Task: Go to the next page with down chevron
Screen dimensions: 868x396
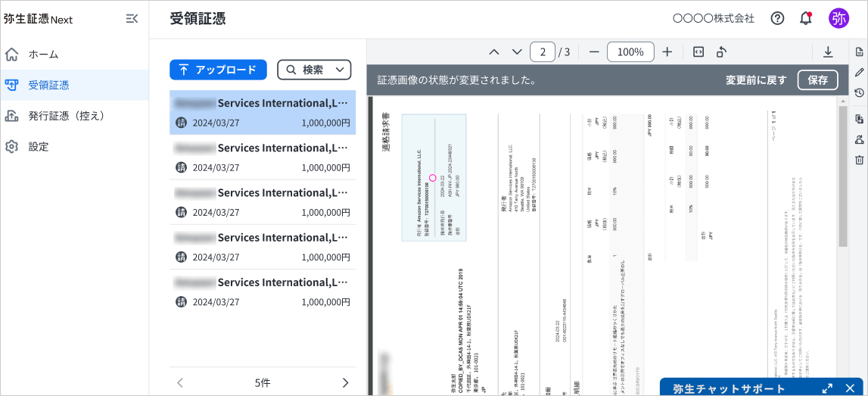Action: click(x=517, y=51)
